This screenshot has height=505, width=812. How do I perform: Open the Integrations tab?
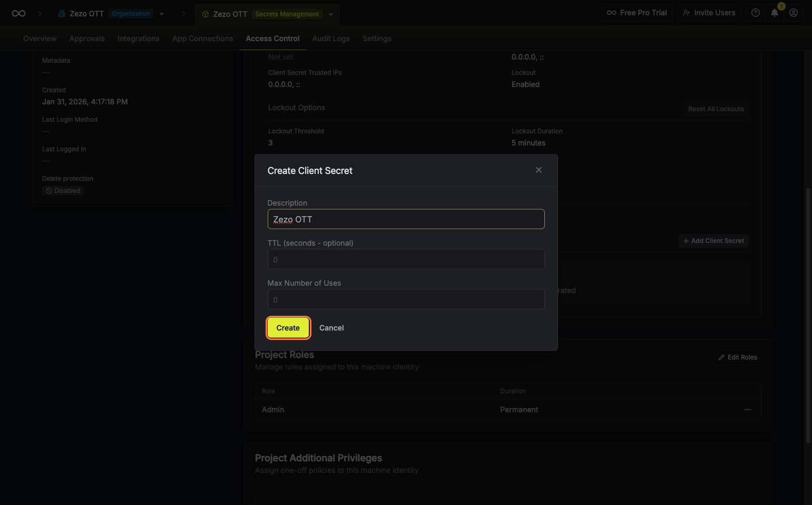point(138,38)
